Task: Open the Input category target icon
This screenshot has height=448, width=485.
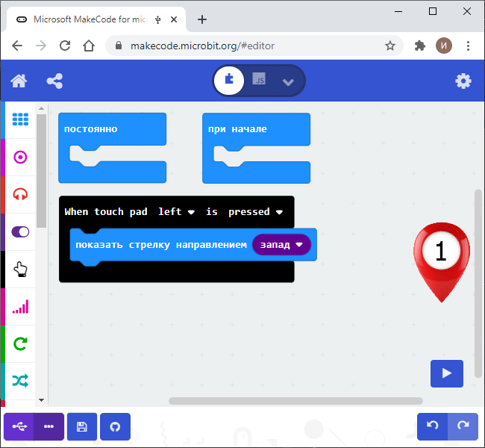Action: pyautogui.click(x=20, y=158)
